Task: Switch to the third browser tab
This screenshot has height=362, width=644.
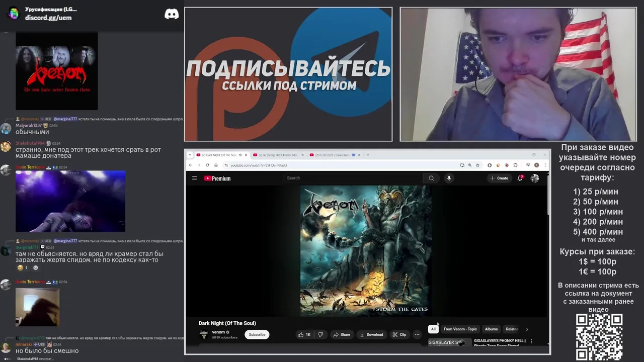Action: [x=336, y=155]
